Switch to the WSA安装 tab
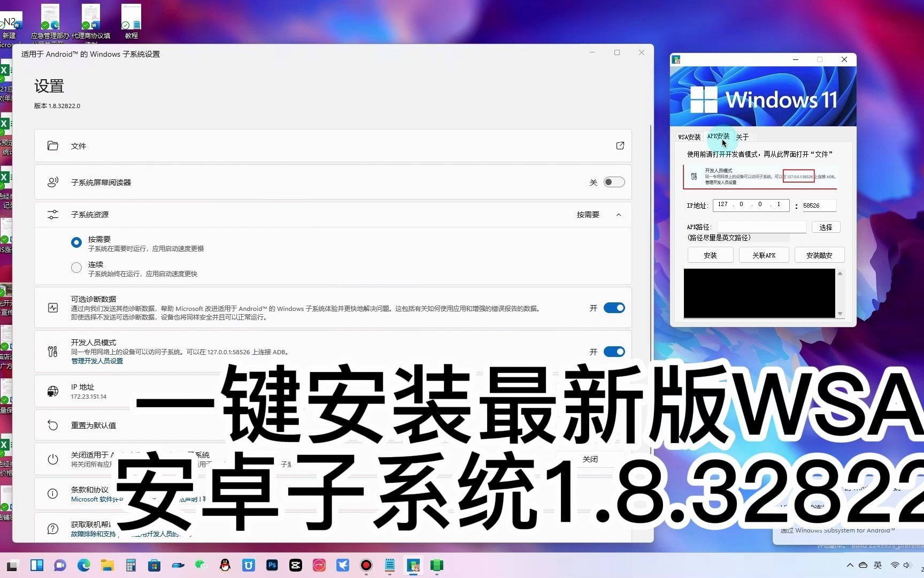This screenshot has width=924, height=578. pyautogui.click(x=689, y=137)
